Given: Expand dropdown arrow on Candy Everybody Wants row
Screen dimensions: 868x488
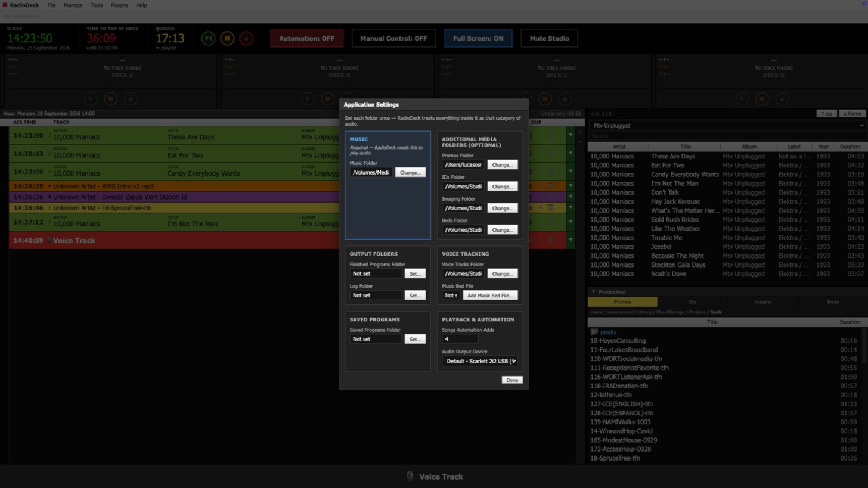Looking at the screenshot, I should pyautogui.click(x=571, y=171).
